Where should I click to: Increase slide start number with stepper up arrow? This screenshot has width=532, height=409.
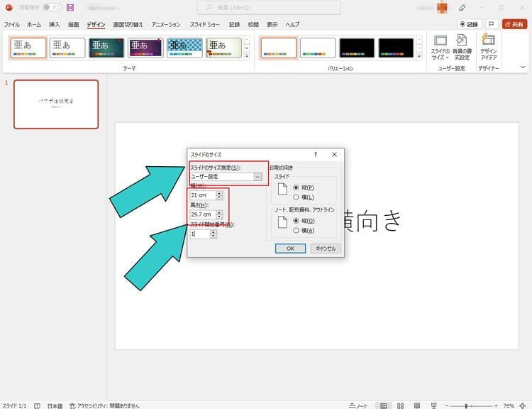[213, 232]
